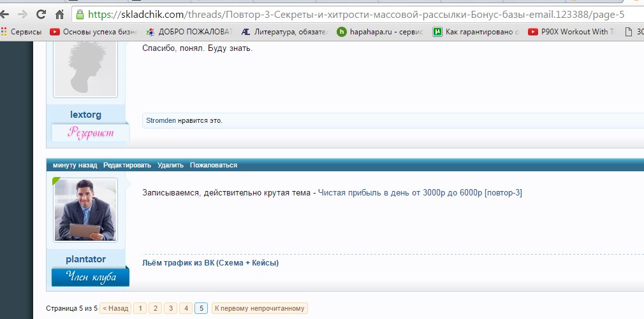Image resolution: width=644 pixels, height=319 pixels.
Task: Click the green padlock security icon
Action: (80, 15)
